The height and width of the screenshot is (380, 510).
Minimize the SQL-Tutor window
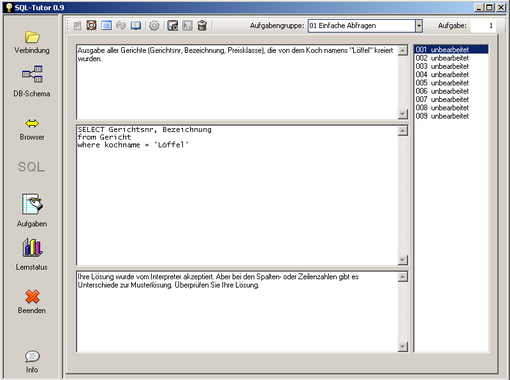(479, 7)
